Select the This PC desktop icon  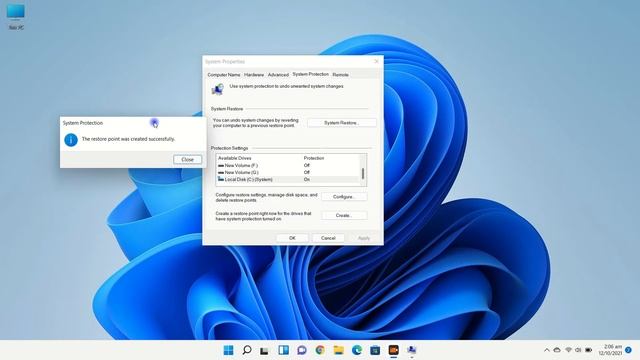[16, 17]
